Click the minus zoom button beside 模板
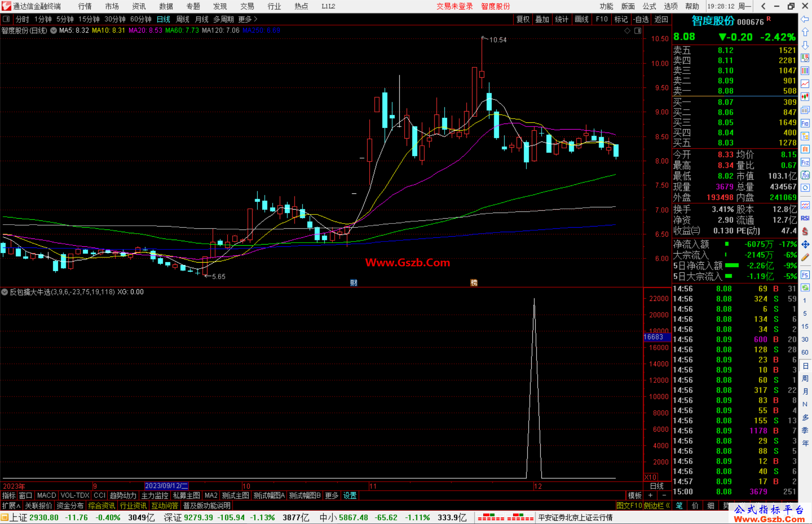 (664, 495)
